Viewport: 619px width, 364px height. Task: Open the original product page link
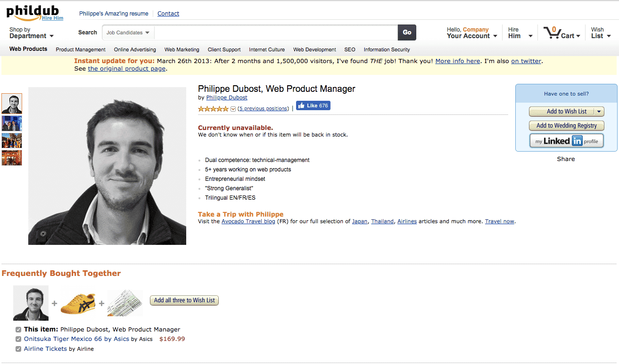coord(127,68)
